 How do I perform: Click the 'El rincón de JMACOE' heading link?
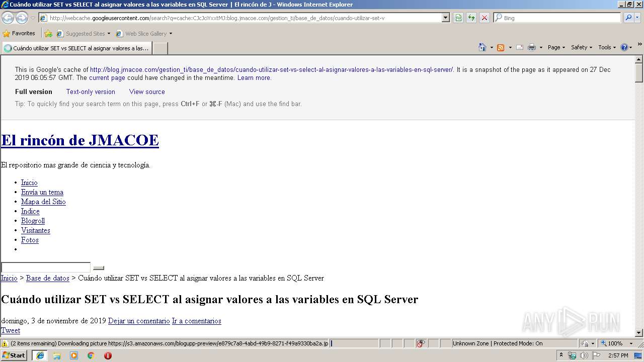click(80, 140)
